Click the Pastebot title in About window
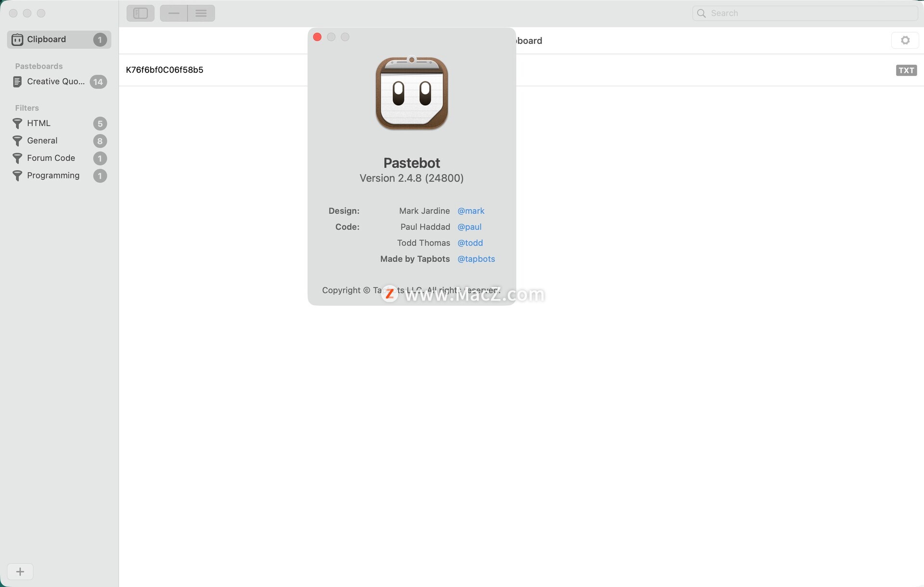This screenshot has width=924, height=587. click(412, 163)
